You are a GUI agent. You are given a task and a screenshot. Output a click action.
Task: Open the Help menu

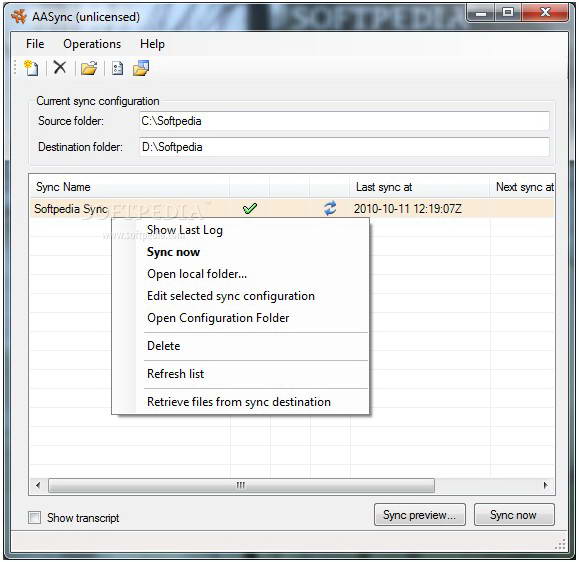coord(152,44)
